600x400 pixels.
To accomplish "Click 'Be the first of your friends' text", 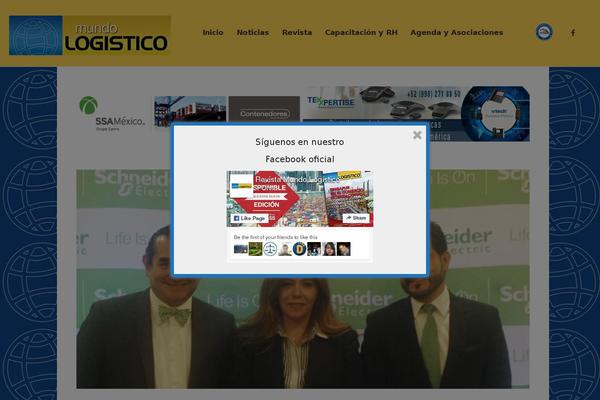I will click(x=276, y=237).
